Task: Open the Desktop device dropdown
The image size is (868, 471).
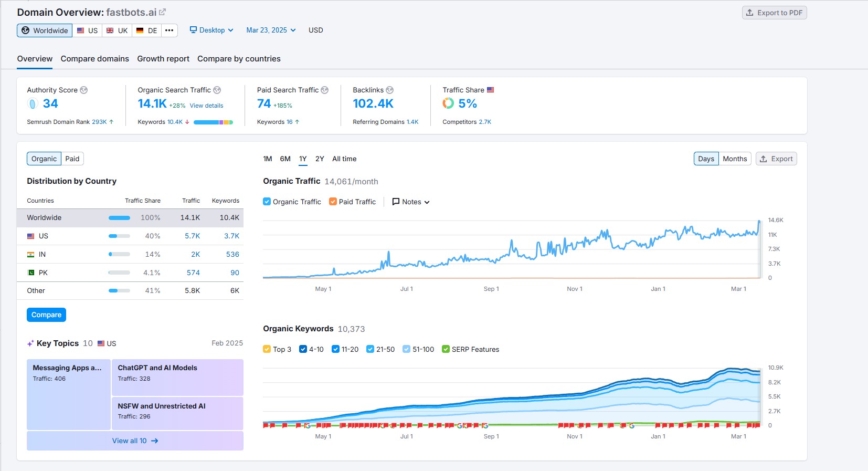Action: pos(211,30)
